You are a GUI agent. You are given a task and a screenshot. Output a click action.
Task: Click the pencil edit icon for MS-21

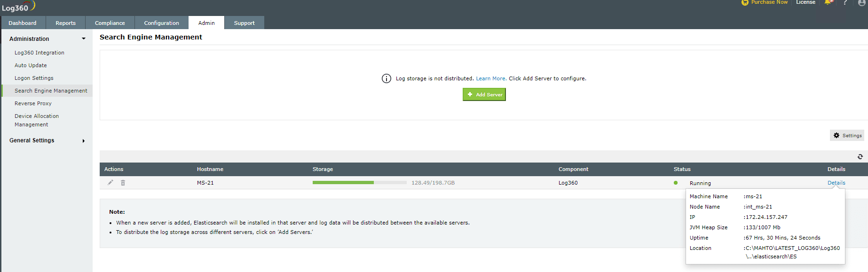[x=110, y=183]
